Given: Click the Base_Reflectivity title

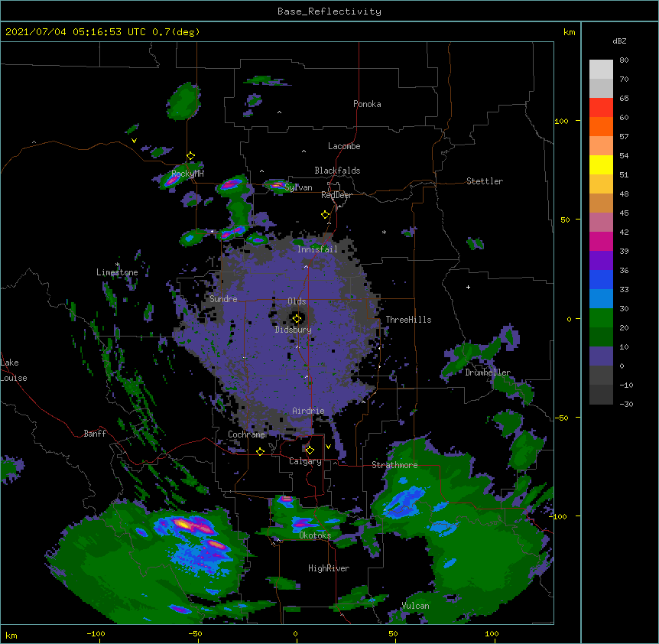Looking at the screenshot, I should (329, 11).
